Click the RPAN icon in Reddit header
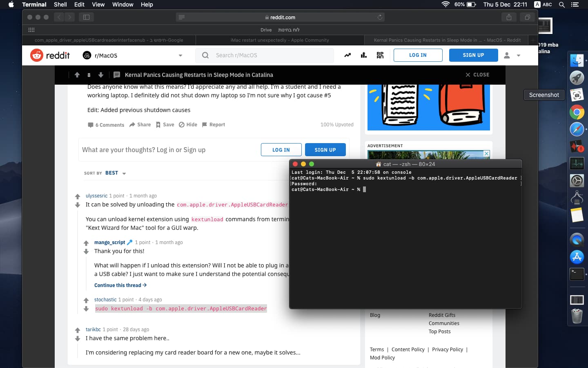588x368 pixels. coord(380,55)
